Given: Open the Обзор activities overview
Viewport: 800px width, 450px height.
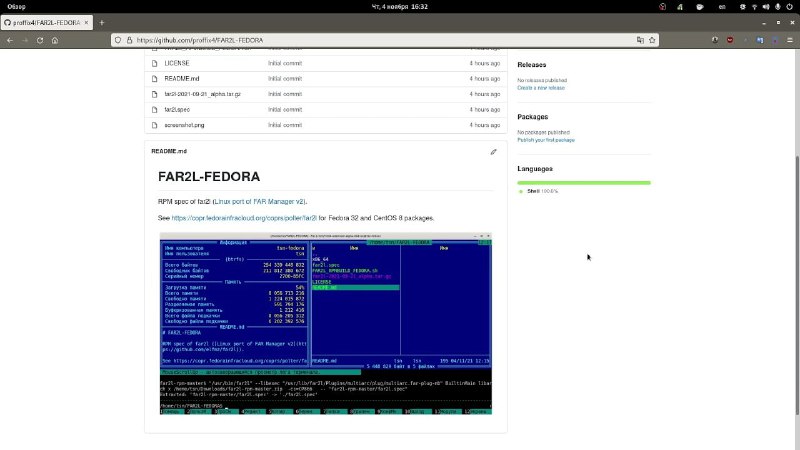Looking at the screenshot, I should (x=16, y=7).
